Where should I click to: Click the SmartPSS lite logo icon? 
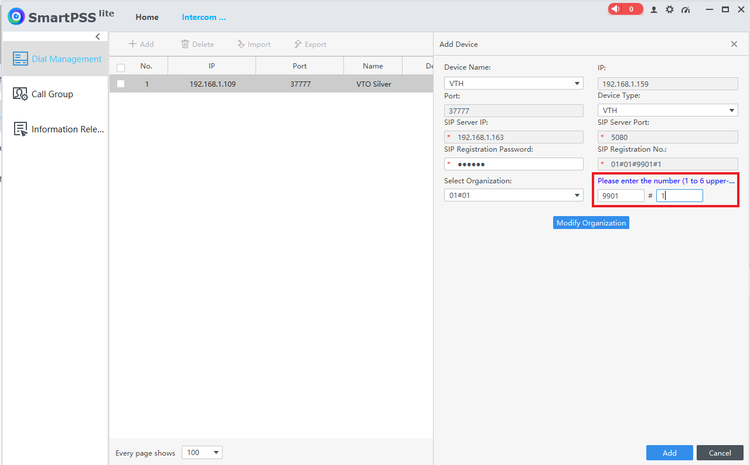tap(16, 16)
